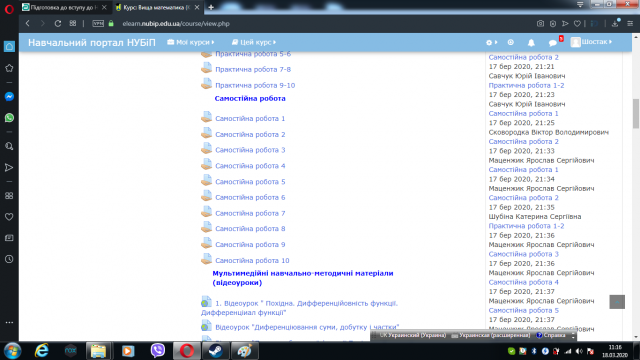This screenshot has height=360, width=640.
Task: Open Самостійна робота 1 in course list
Action: [250, 118]
